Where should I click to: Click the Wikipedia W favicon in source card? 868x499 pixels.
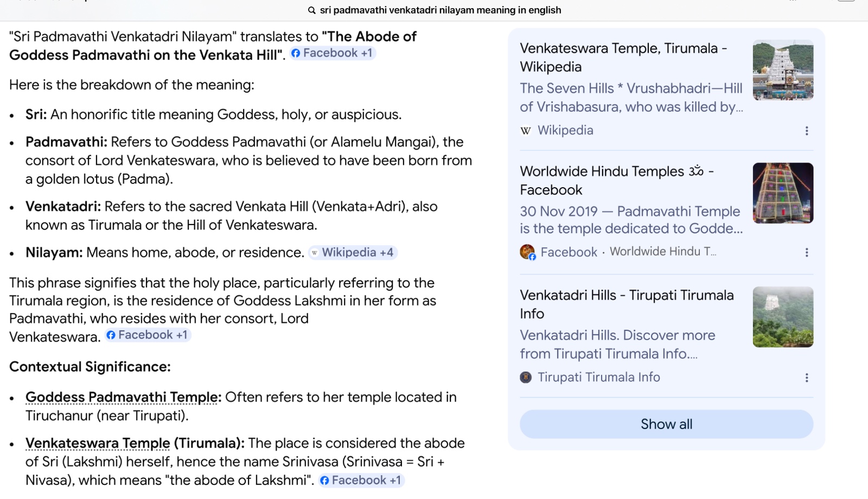525,130
